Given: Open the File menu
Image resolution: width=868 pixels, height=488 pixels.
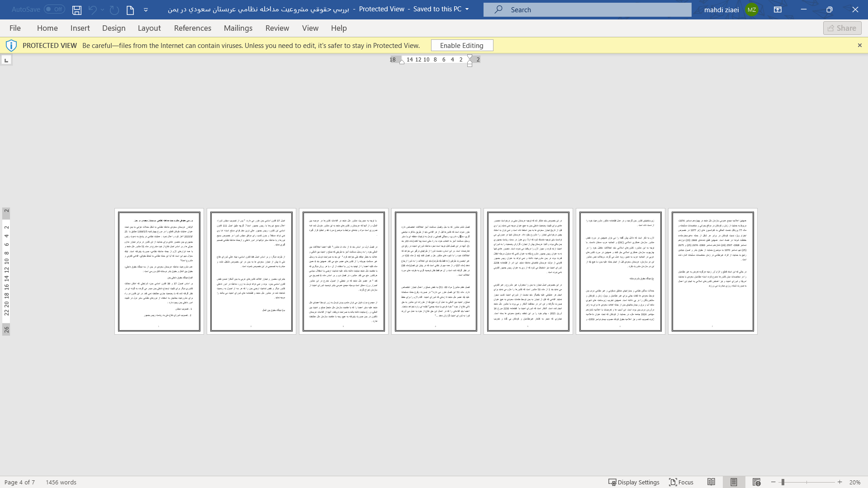Looking at the screenshot, I should [x=15, y=28].
